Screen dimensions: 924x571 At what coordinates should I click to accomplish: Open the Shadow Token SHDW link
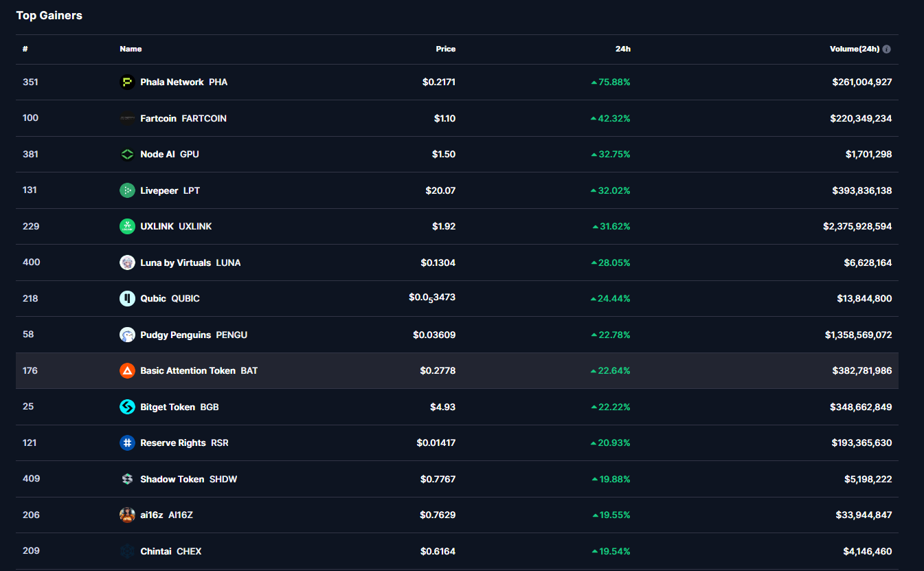click(x=172, y=479)
